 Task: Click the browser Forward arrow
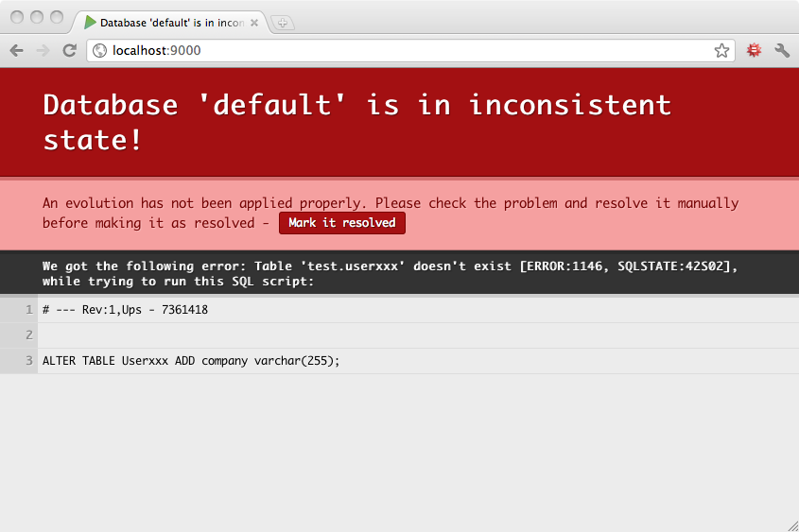coord(43,51)
